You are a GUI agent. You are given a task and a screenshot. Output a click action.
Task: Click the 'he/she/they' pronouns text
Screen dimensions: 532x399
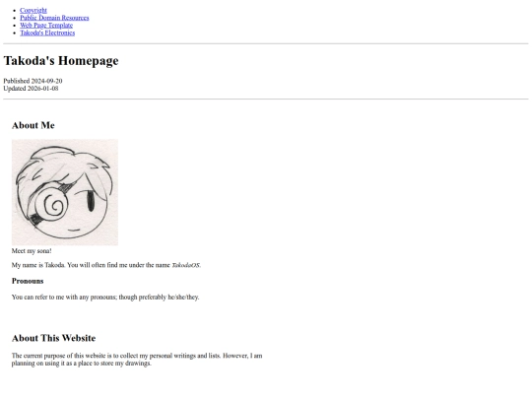[x=183, y=298]
